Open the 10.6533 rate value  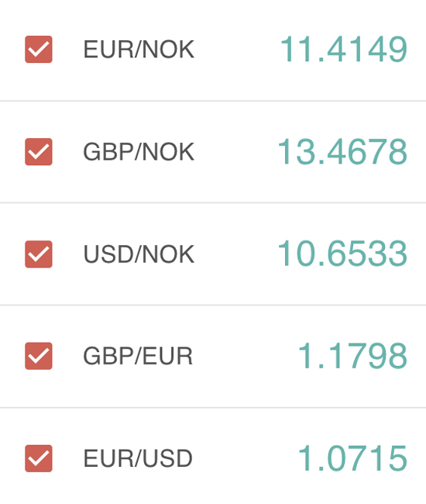coord(342,254)
